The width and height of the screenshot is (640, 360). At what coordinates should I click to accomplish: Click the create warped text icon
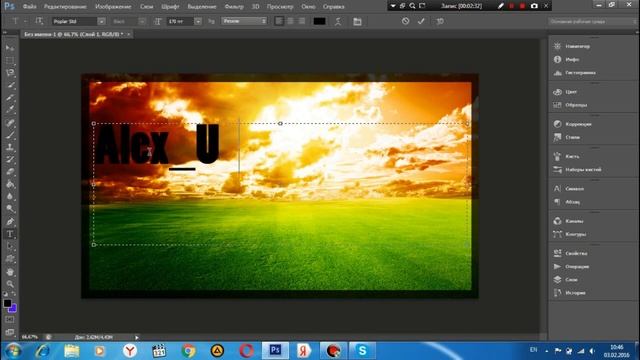(x=338, y=21)
